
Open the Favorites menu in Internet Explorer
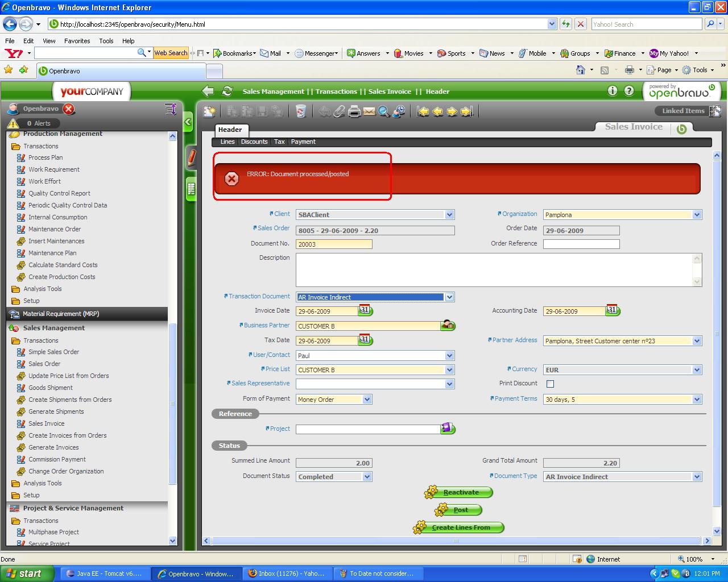pyautogui.click(x=77, y=41)
